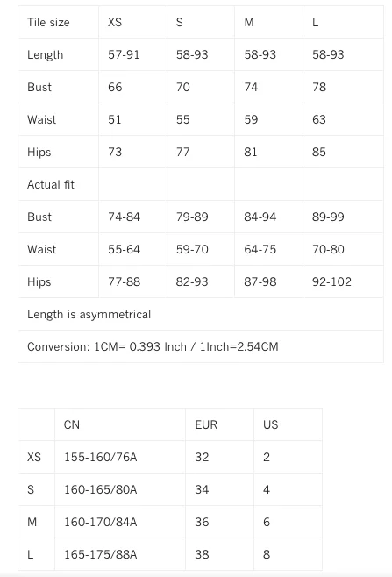The height and width of the screenshot is (577, 392).
Task: Select hips value 85 for size L
Action: coord(319,152)
